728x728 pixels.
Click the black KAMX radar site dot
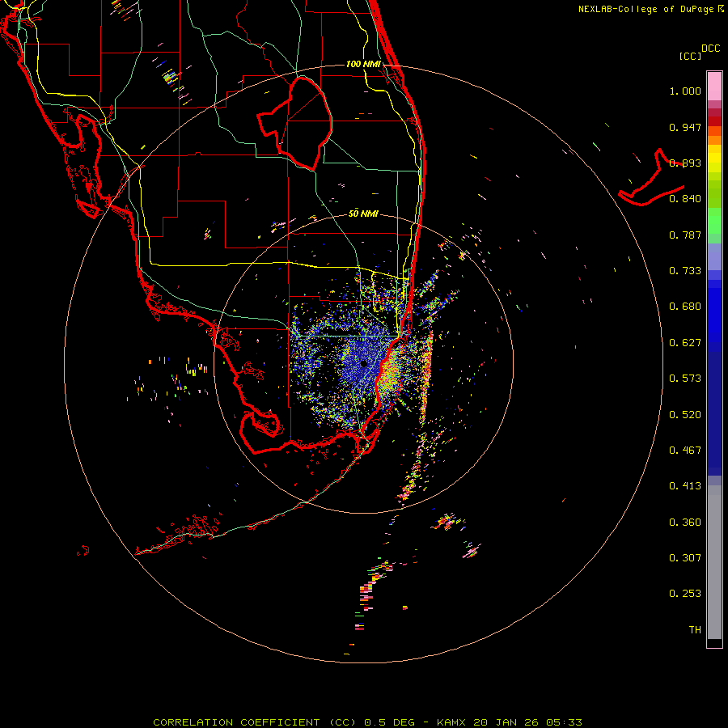click(363, 364)
